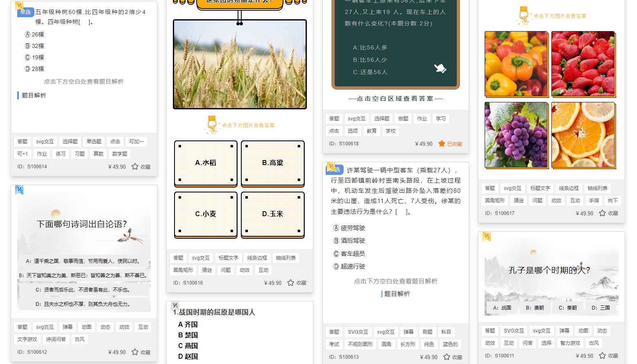Click the favorite star on card S100611

pyautogui.click(x=602, y=355)
